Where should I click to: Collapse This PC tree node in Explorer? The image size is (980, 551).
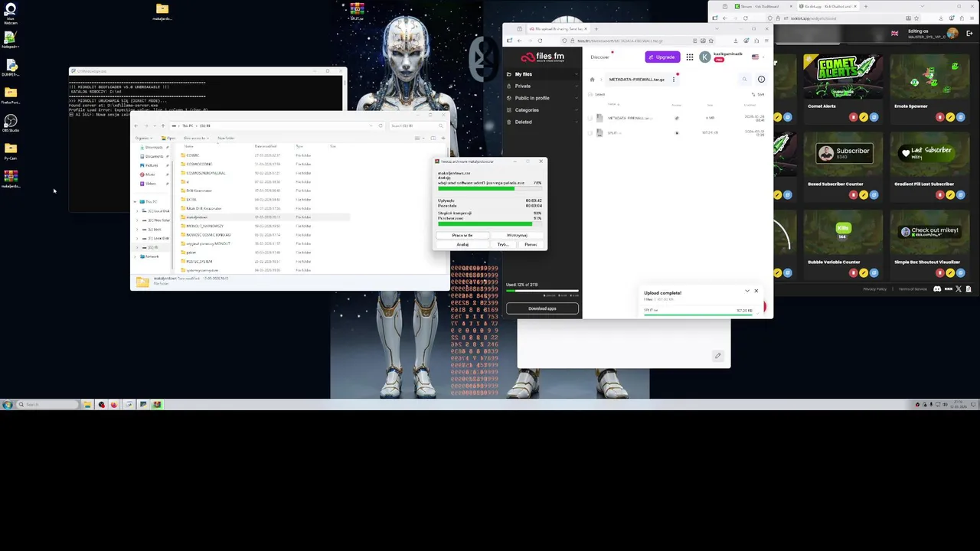tap(135, 201)
